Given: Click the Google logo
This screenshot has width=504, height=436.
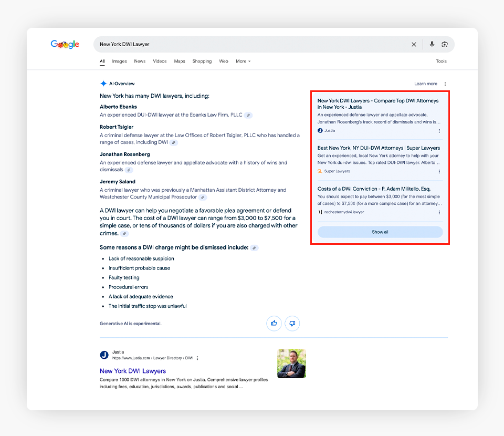Looking at the screenshot, I should pyautogui.click(x=65, y=45).
